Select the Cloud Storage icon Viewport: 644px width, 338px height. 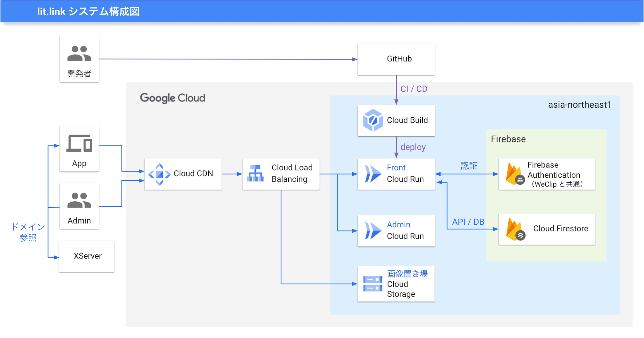(x=373, y=284)
